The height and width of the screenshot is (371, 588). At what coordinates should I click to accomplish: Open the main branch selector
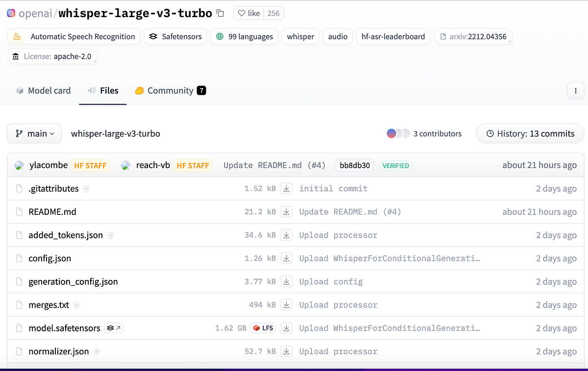click(x=34, y=133)
